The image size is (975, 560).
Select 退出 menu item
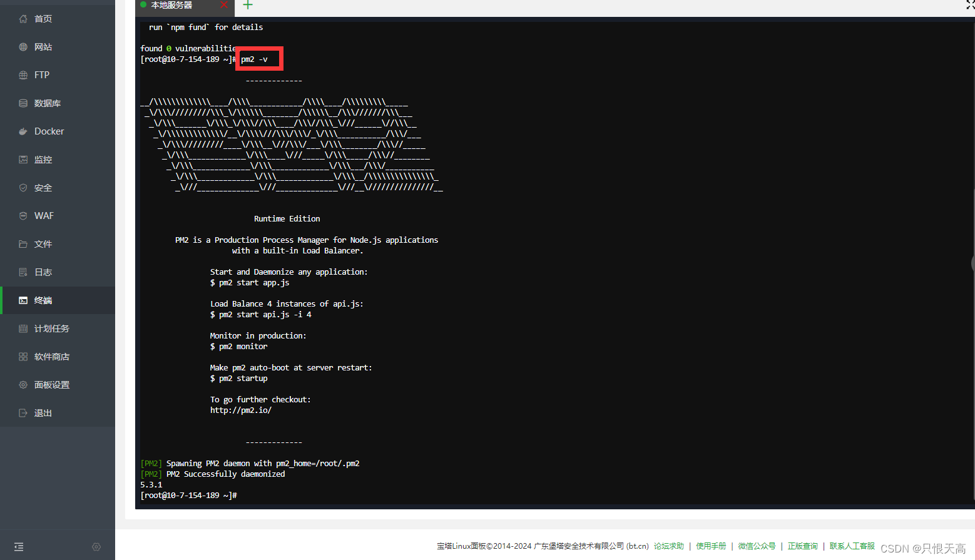[58, 413]
